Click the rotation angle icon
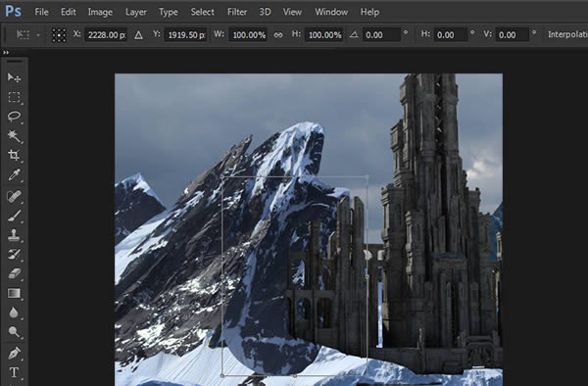The height and width of the screenshot is (386, 588). 354,35
